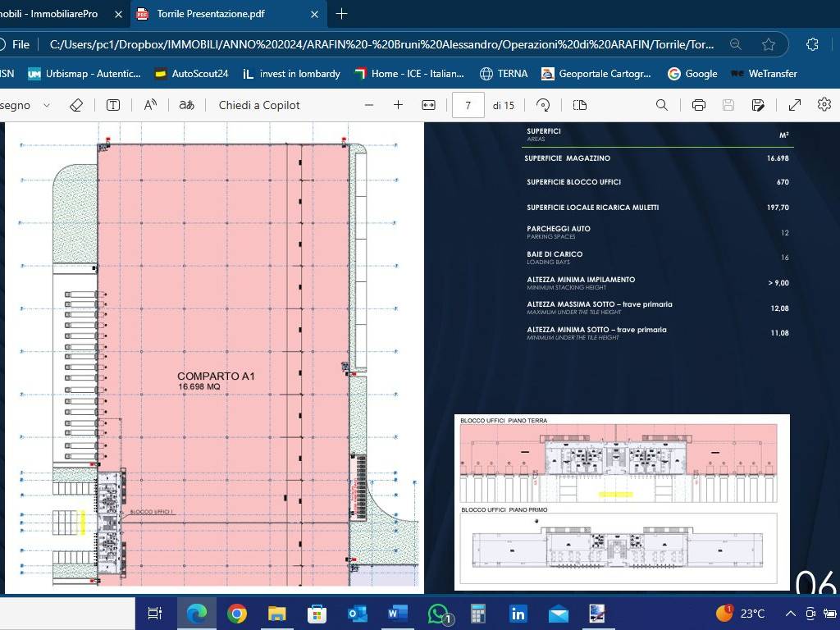Close the ImmobiliarePro tab
This screenshot has width=840, height=630.
click(118, 15)
